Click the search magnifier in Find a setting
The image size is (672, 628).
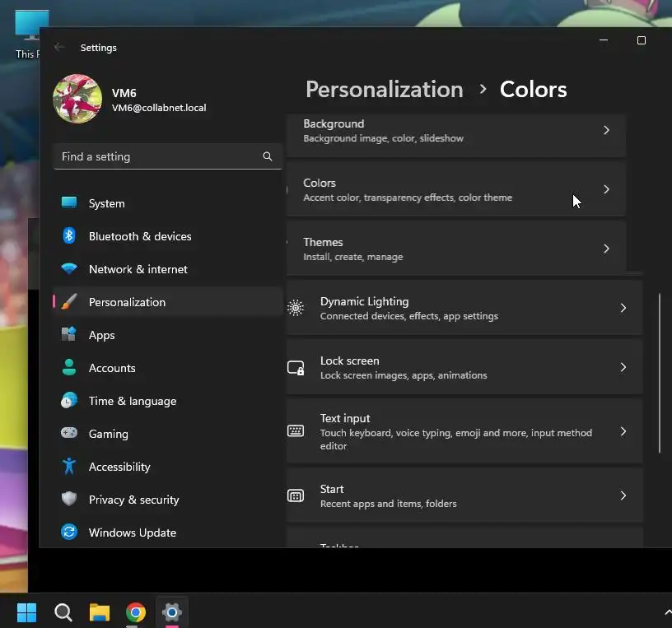(268, 156)
